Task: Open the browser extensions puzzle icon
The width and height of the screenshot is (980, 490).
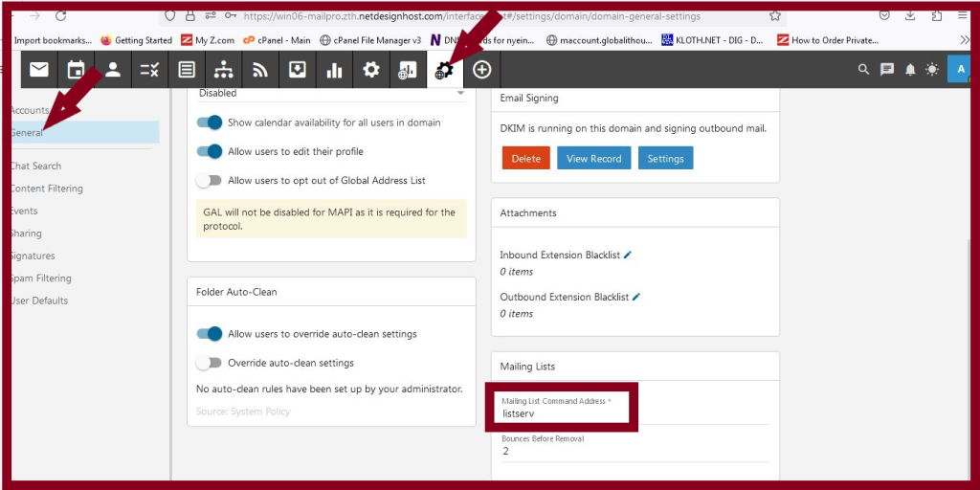Action: pyautogui.click(x=937, y=16)
